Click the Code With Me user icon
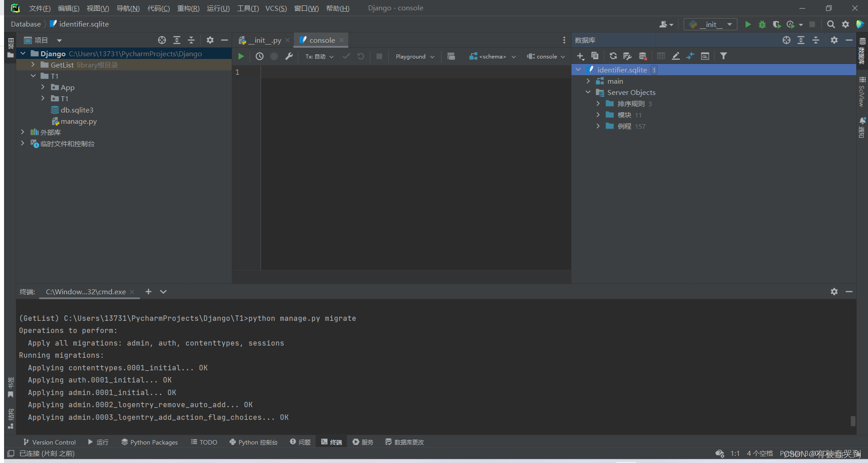Viewport: 868px width, 463px height. [666, 24]
